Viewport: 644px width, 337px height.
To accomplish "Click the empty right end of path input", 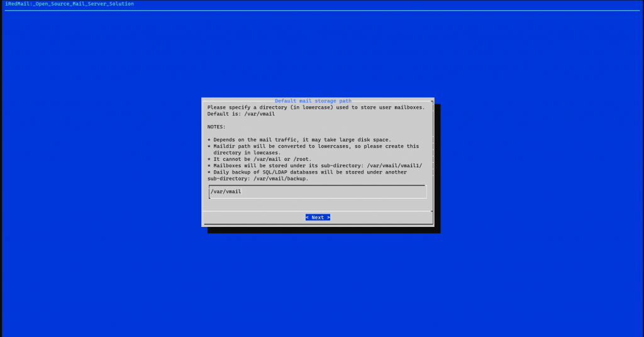I will pyautogui.click(x=377, y=191).
